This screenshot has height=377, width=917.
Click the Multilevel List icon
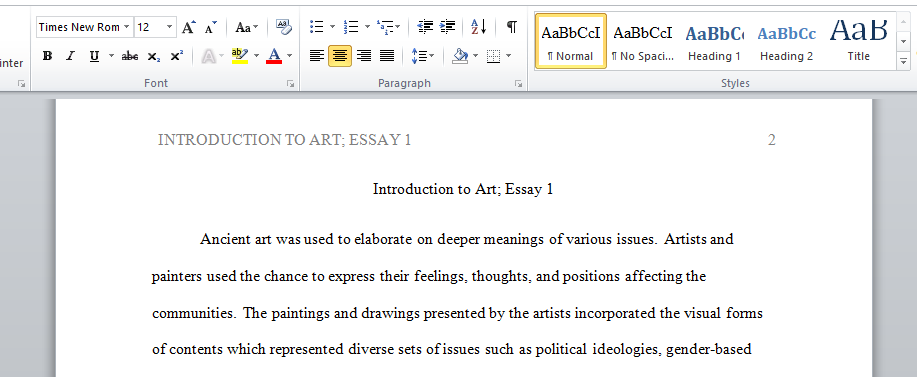pyautogui.click(x=385, y=27)
